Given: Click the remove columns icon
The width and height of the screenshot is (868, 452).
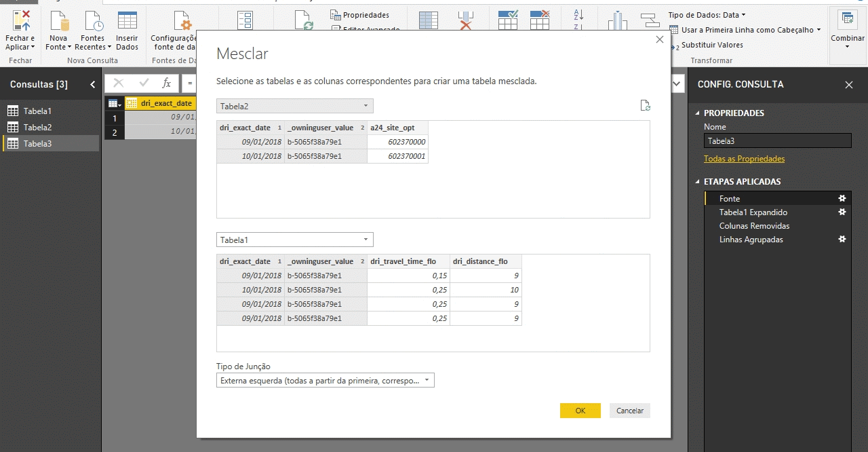Looking at the screenshot, I should (465, 21).
